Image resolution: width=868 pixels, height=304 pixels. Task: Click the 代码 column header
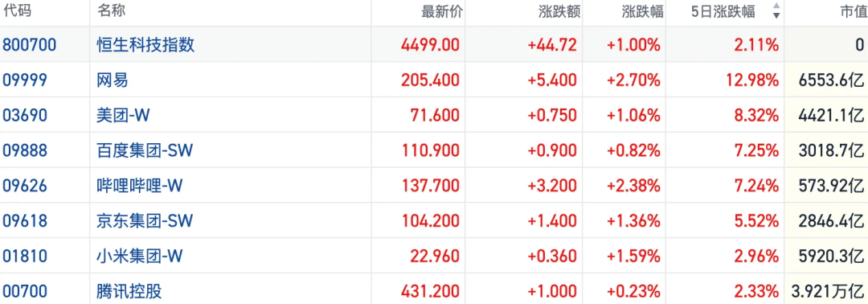coord(17,11)
